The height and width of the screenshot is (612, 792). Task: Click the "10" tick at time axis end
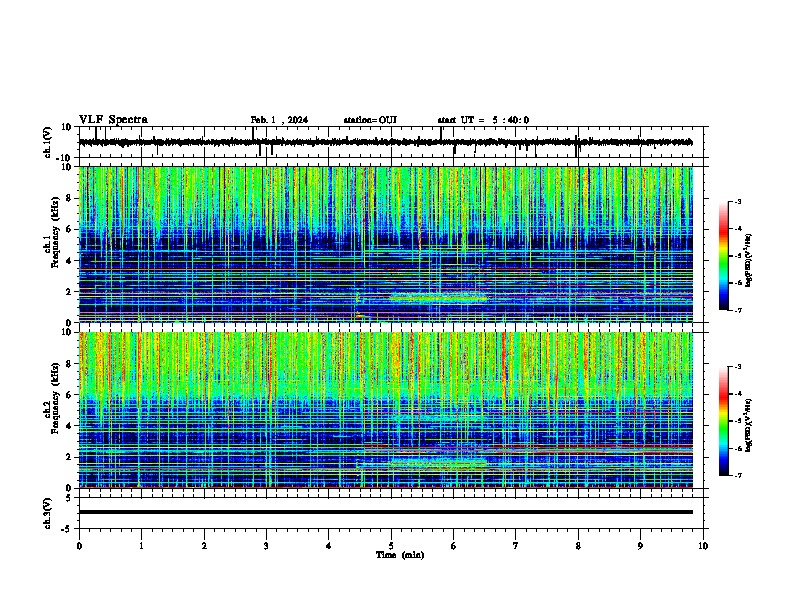click(703, 546)
